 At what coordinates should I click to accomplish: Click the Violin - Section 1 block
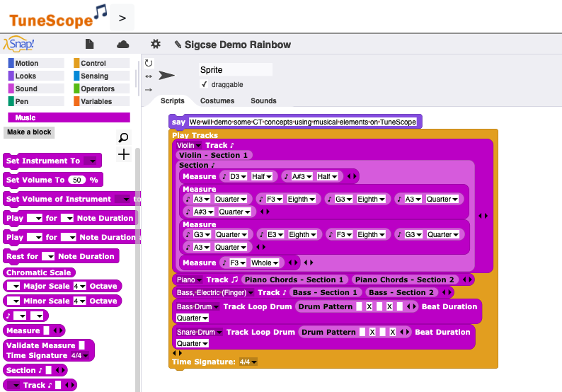coord(214,155)
